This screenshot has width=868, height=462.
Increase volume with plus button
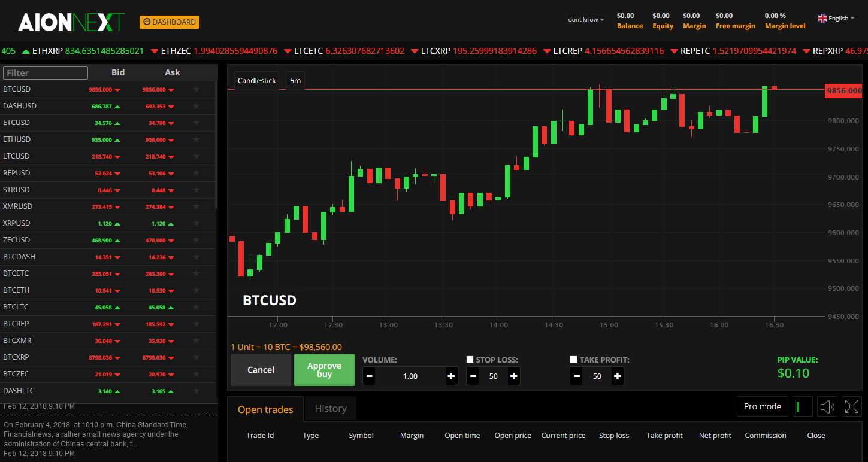pyautogui.click(x=451, y=376)
